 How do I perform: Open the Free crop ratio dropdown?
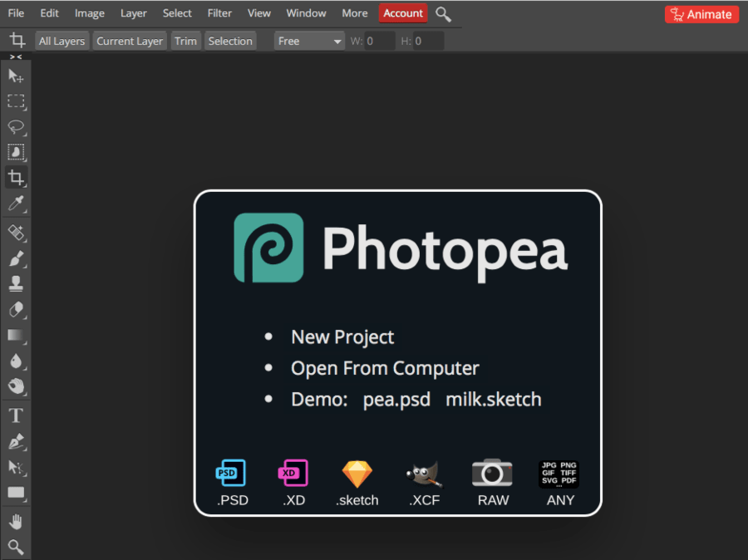310,41
